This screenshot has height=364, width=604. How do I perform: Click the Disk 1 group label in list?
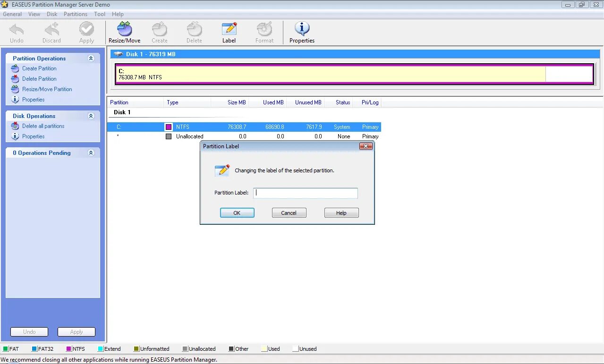[x=122, y=112]
